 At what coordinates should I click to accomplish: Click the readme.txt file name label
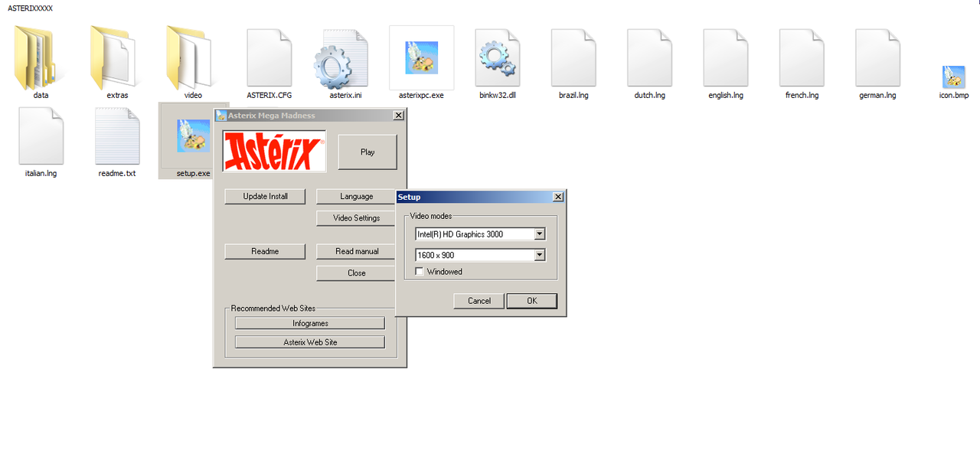click(117, 174)
